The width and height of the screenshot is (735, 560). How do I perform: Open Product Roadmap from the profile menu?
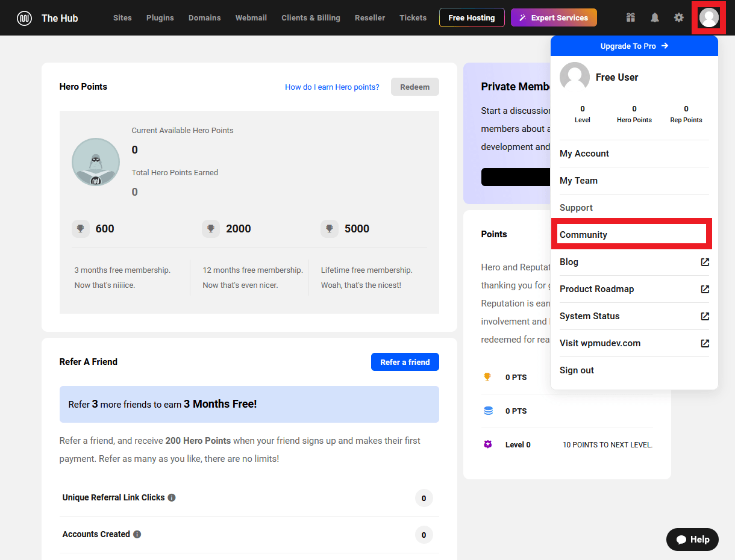(x=634, y=289)
